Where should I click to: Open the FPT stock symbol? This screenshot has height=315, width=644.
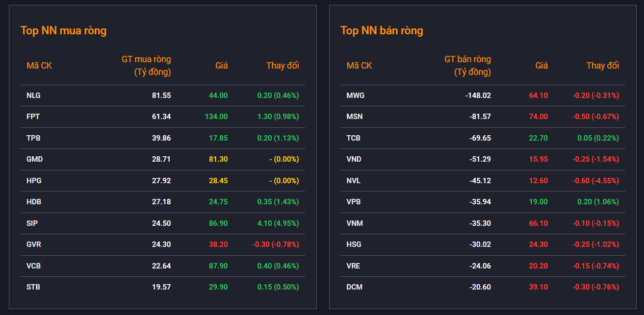pos(33,117)
